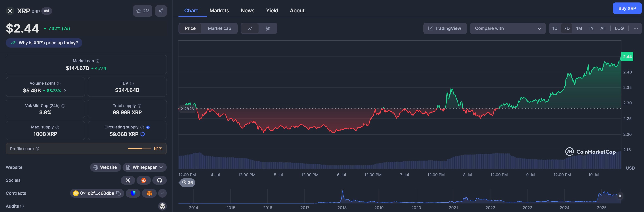Click the Audits info icon
The height and width of the screenshot is (212, 644).
click(22, 206)
